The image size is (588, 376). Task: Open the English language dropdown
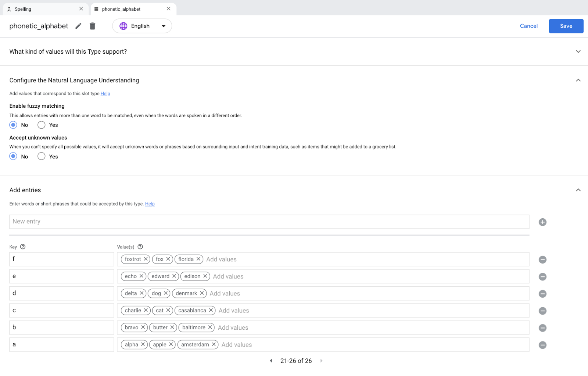tap(142, 26)
